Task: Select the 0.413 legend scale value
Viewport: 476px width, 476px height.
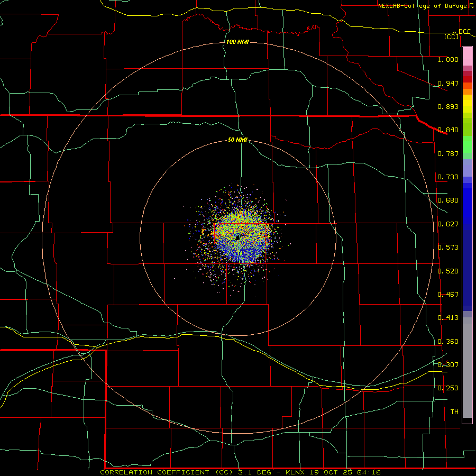Action: point(448,318)
